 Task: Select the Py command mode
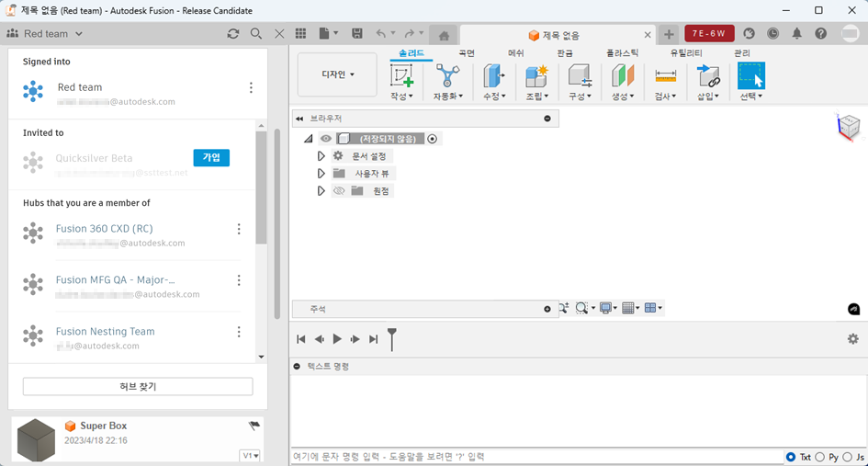[x=820, y=457]
